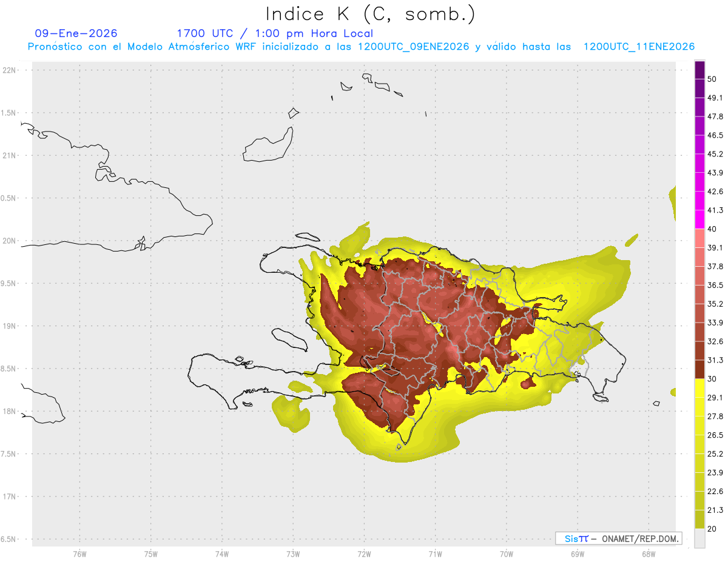Click the longitude axis label "75W"
Screen dimensions: 728x562
(150, 554)
